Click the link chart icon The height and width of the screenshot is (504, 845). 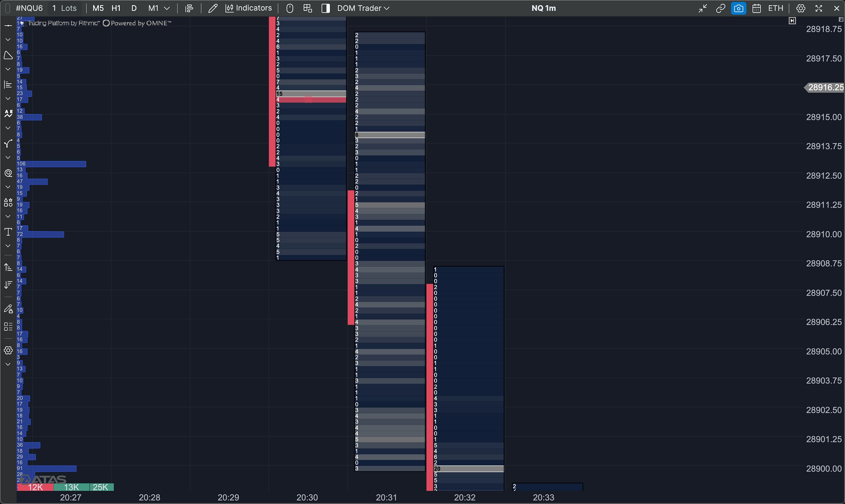(720, 8)
